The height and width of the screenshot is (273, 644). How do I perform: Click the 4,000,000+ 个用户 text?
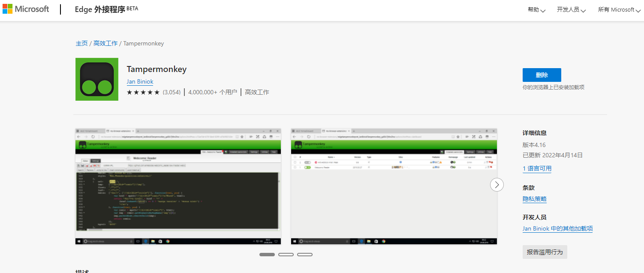click(213, 92)
